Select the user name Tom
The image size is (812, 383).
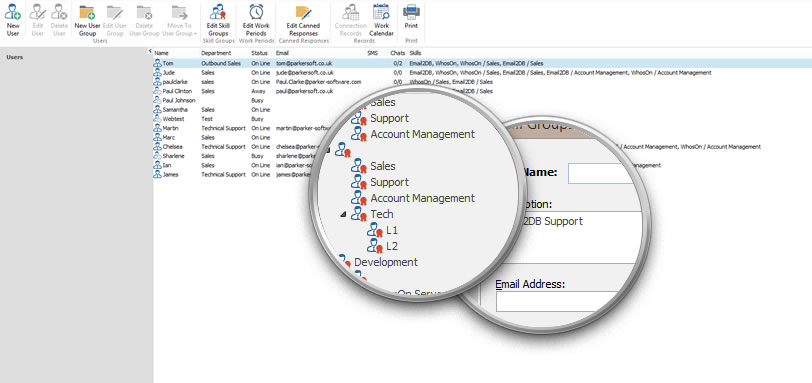click(x=167, y=63)
